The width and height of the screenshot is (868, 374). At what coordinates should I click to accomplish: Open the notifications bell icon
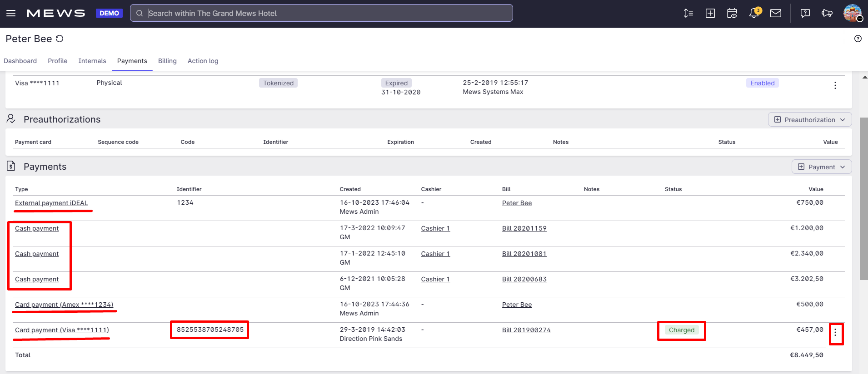753,13
